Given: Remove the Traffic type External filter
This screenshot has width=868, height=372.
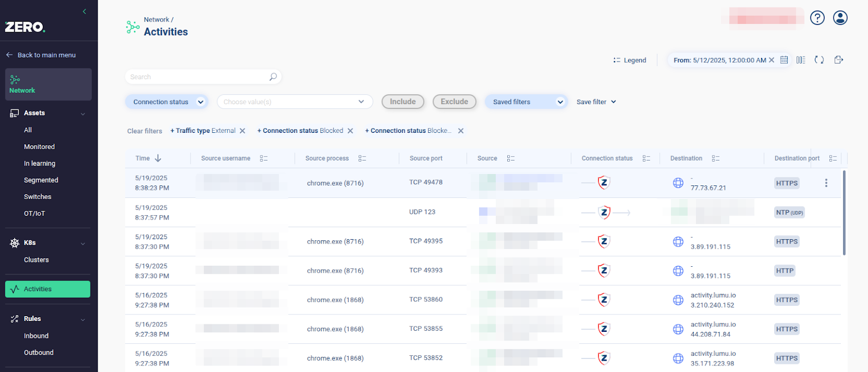Looking at the screenshot, I should click(x=242, y=131).
